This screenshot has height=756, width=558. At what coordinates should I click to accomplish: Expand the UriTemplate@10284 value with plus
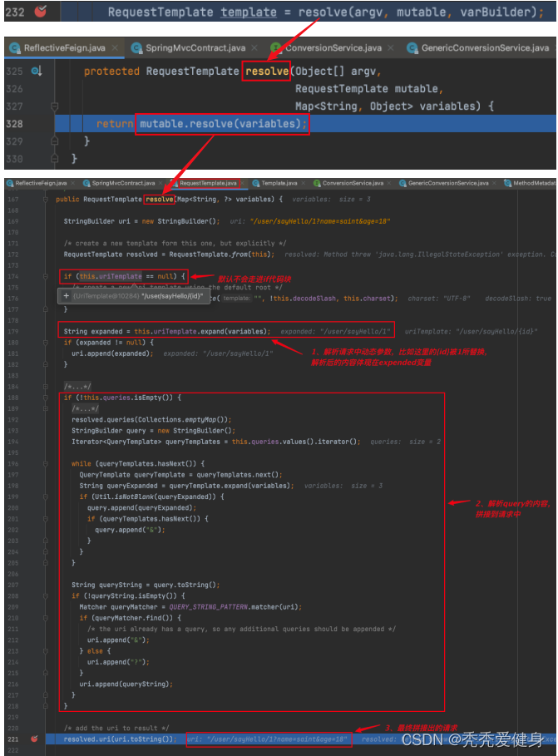66,295
